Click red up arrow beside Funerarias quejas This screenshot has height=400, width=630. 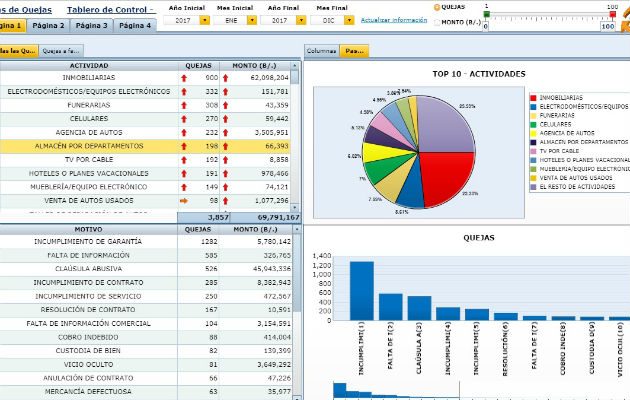[x=184, y=104]
